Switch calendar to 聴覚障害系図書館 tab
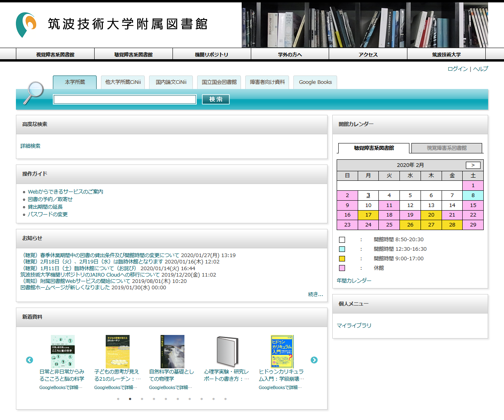Viewport: 504px width, 420px height. click(x=374, y=148)
